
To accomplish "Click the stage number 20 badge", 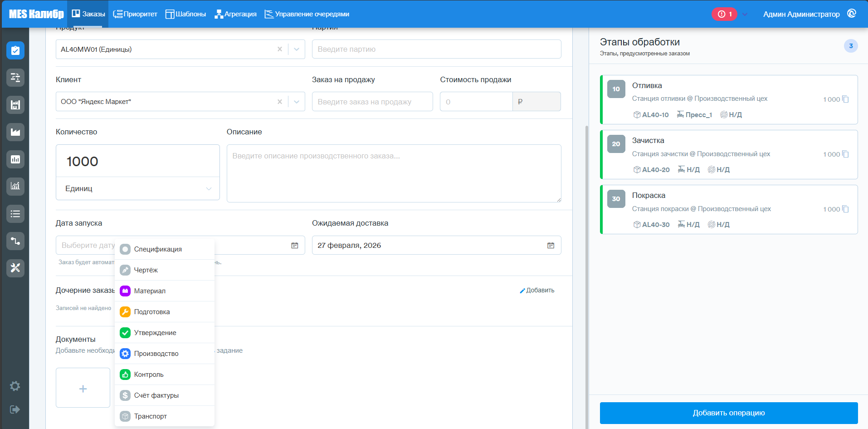I will tap(616, 144).
